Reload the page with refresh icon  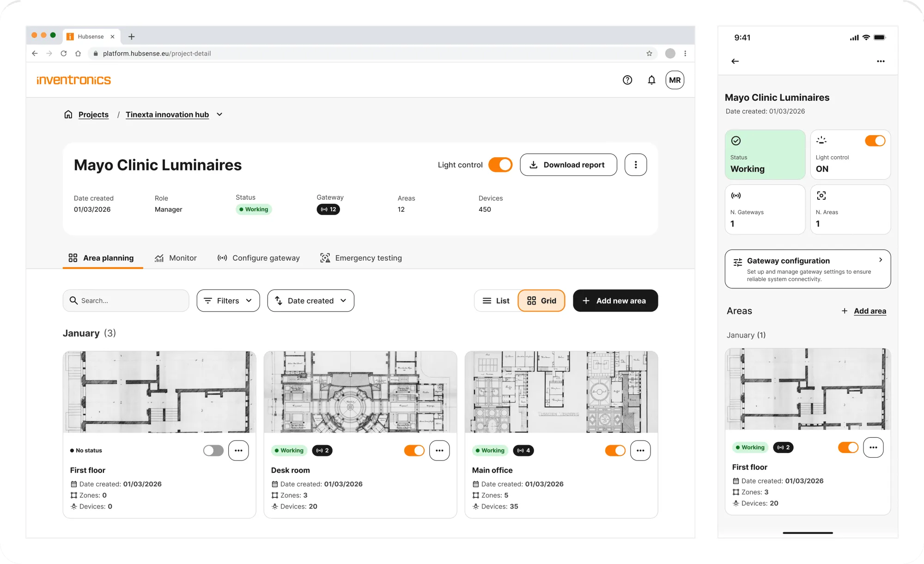pos(64,54)
